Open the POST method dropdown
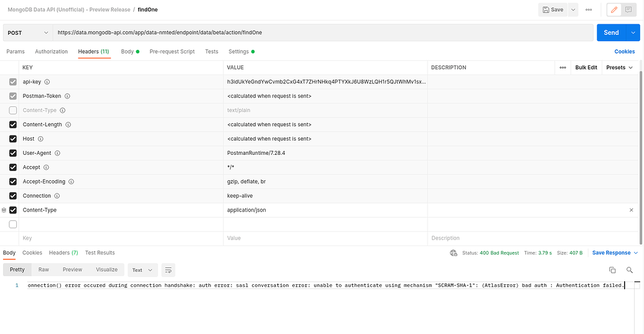The image size is (644, 334). point(28,32)
